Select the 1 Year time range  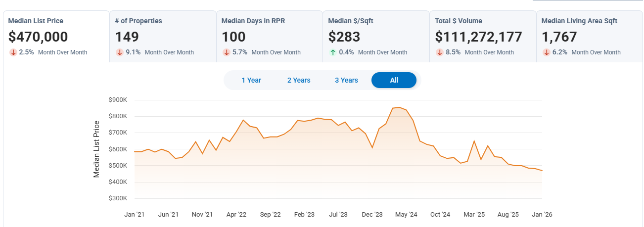pyautogui.click(x=251, y=80)
